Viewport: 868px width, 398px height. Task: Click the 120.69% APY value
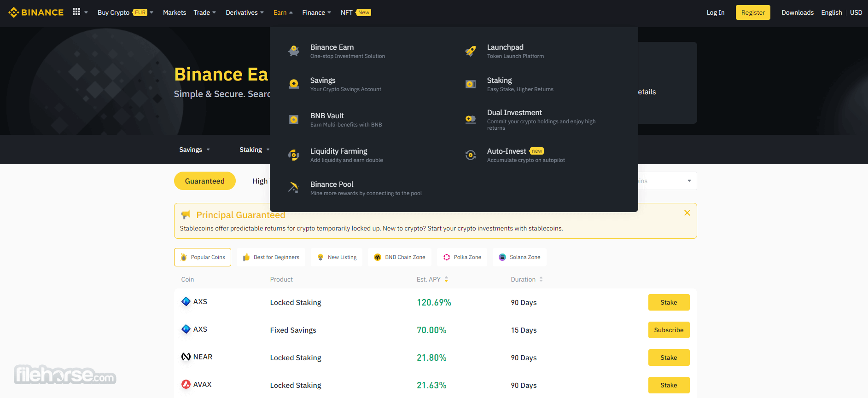[x=434, y=302]
